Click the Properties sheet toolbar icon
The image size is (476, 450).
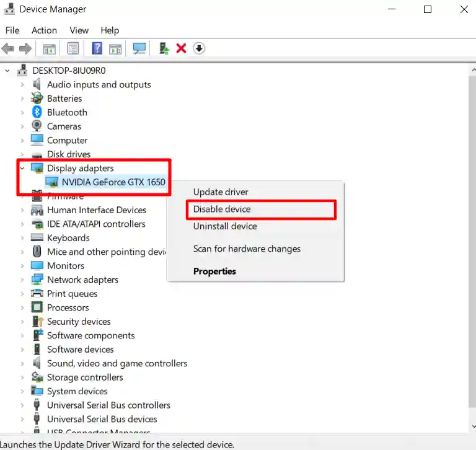pos(73,48)
